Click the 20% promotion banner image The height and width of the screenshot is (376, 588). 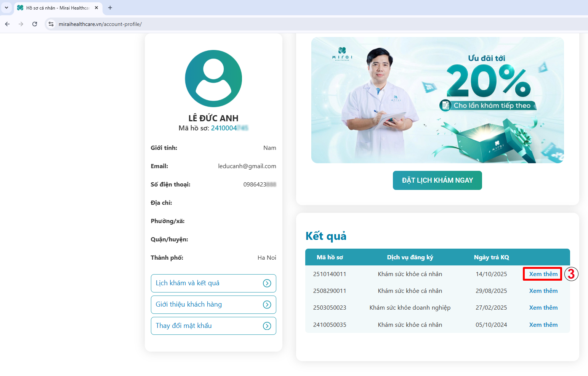tap(437, 100)
